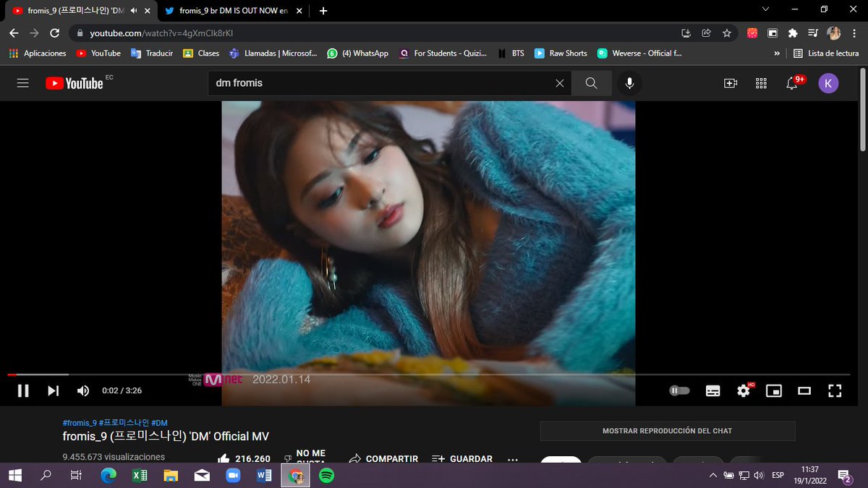Mute the YouTube tab audio icon
Image resolution: width=868 pixels, height=488 pixels.
click(134, 10)
